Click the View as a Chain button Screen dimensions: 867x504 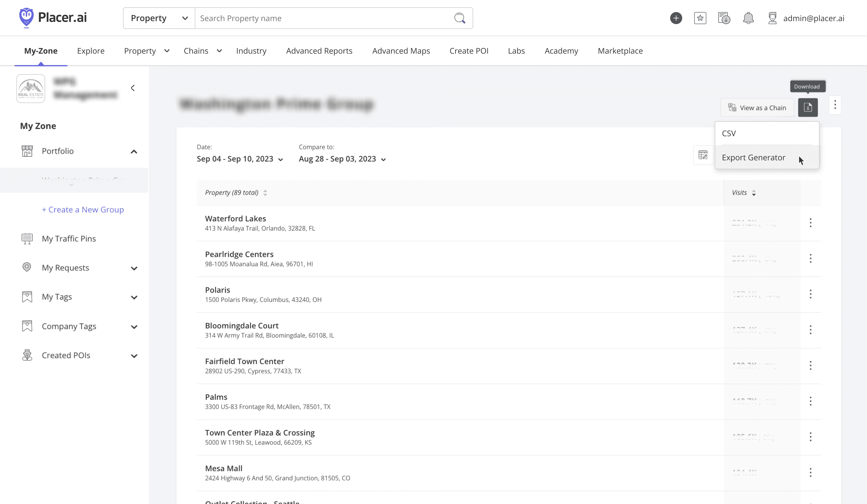pos(757,108)
